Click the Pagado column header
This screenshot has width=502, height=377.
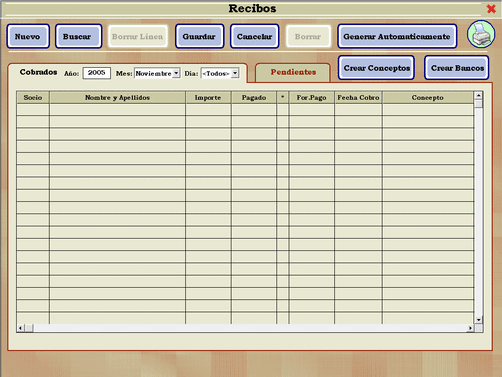(254, 97)
